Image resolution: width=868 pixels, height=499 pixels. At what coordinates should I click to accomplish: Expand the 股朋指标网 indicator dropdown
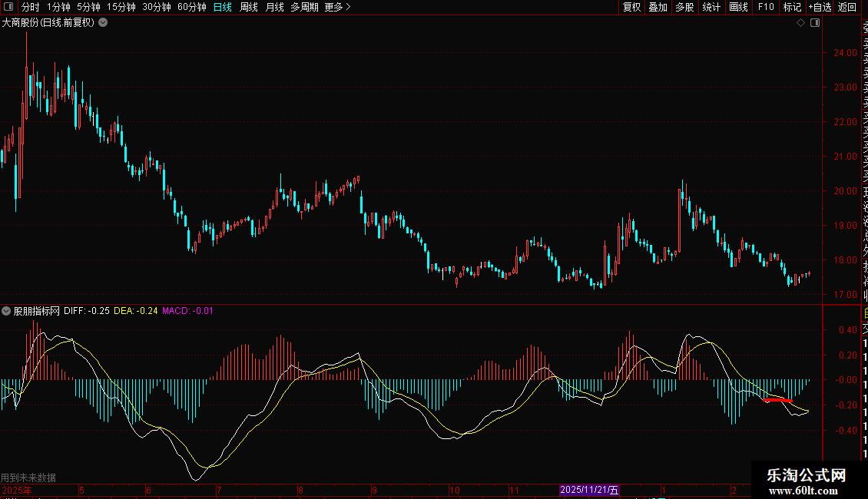[x=6, y=311]
